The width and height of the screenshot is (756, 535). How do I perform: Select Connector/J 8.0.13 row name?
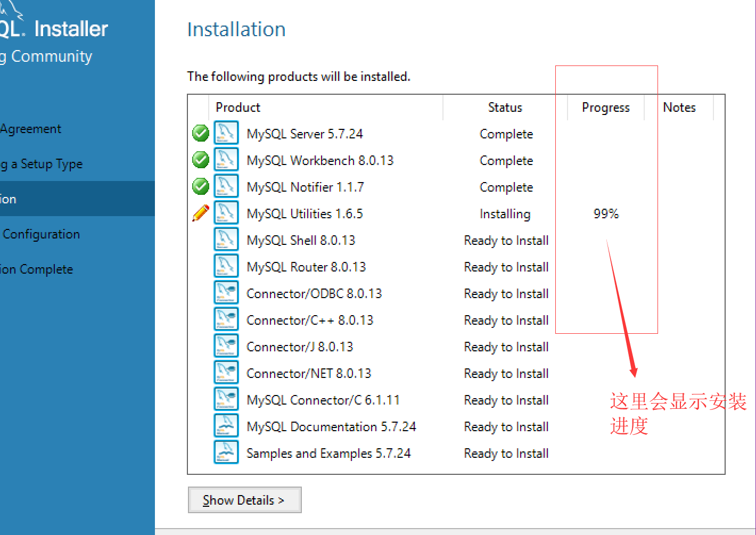[x=300, y=347]
